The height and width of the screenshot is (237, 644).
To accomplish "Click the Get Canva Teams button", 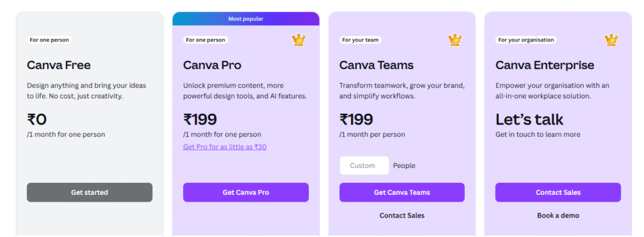I will (x=402, y=192).
